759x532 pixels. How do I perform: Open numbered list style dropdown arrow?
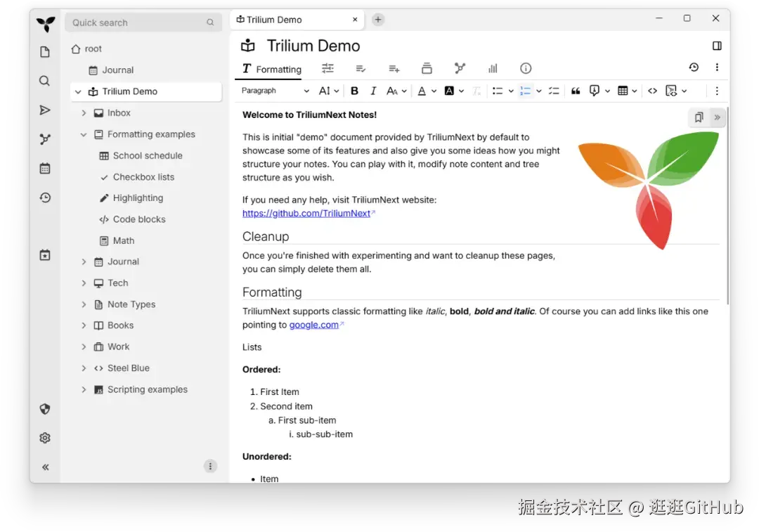(539, 91)
